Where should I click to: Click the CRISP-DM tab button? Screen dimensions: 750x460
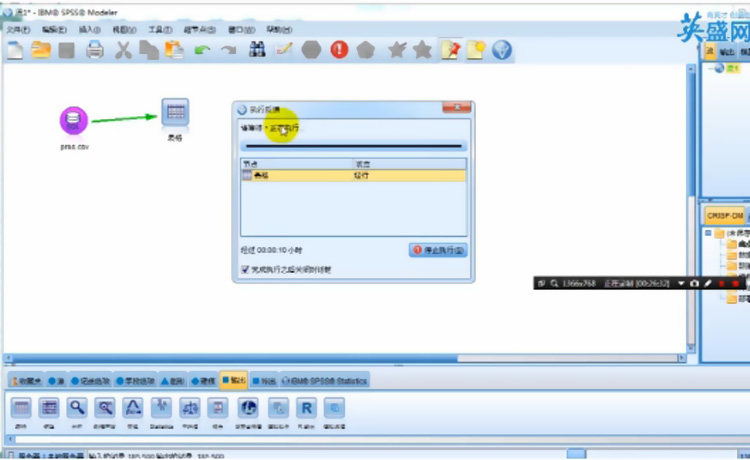[725, 215]
